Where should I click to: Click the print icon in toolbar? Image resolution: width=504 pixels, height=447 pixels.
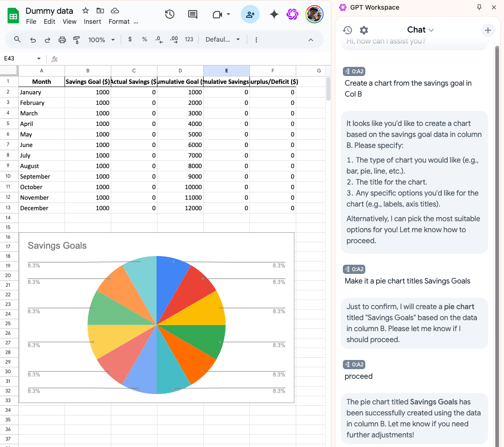[x=62, y=40]
